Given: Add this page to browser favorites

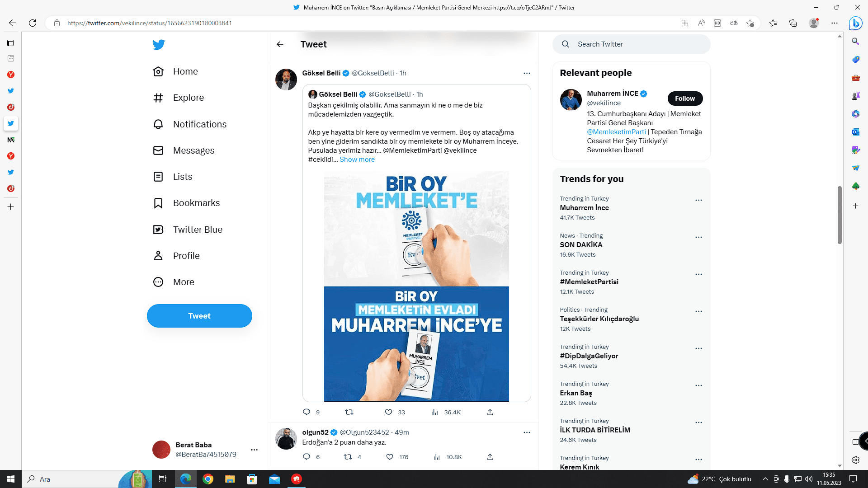Looking at the screenshot, I should pos(750,23).
